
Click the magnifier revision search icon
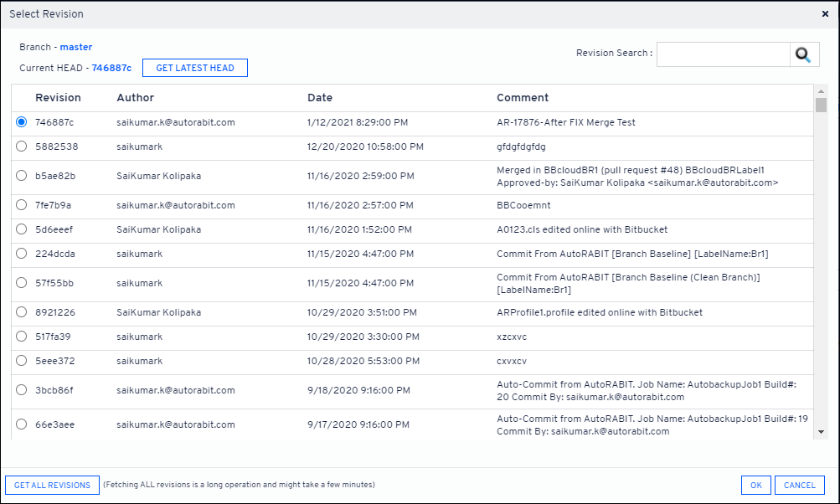tap(803, 54)
